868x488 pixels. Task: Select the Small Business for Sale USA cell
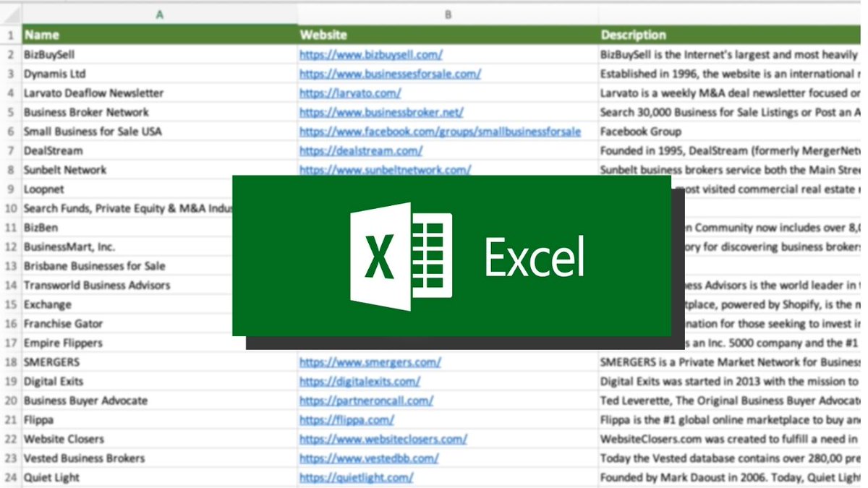(x=159, y=132)
